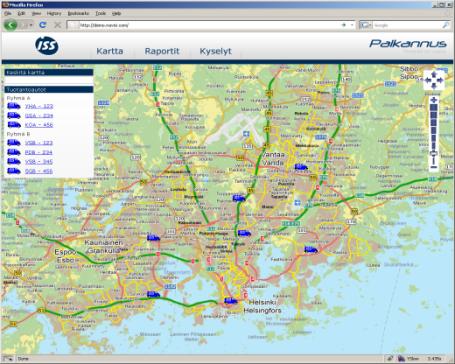Screen dimensions: 455x364
Task: Zoom out with the minus control
Action: click(434, 167)
